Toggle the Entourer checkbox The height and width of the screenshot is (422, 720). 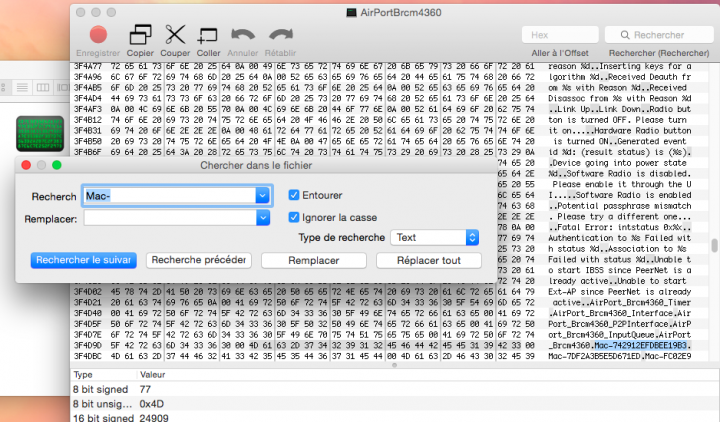coord(294,195)
